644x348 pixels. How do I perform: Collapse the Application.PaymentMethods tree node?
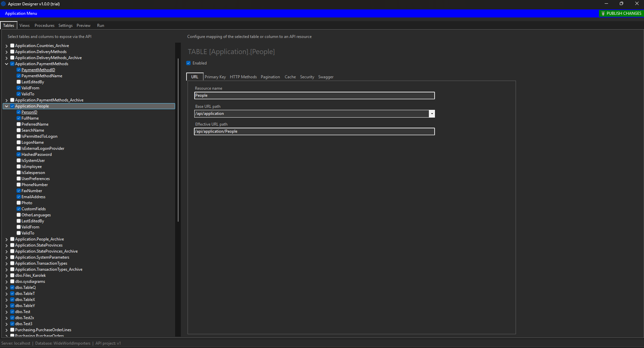point(6,64)
